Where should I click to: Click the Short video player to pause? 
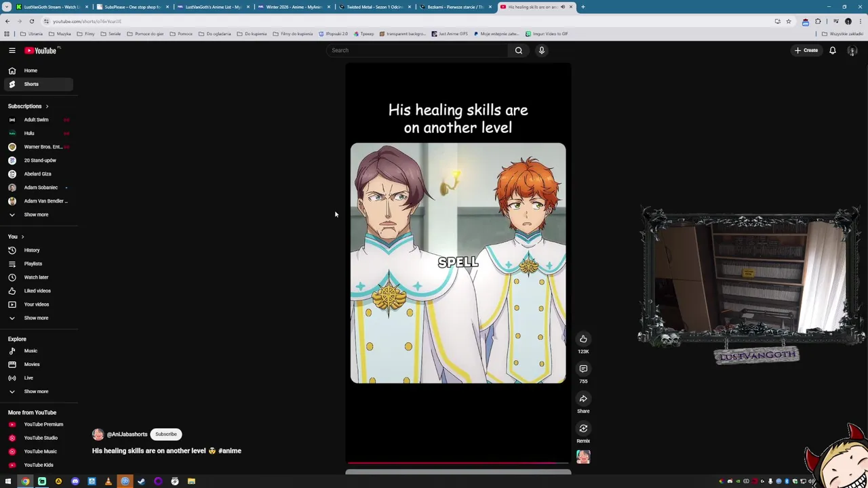coord(458,263)
